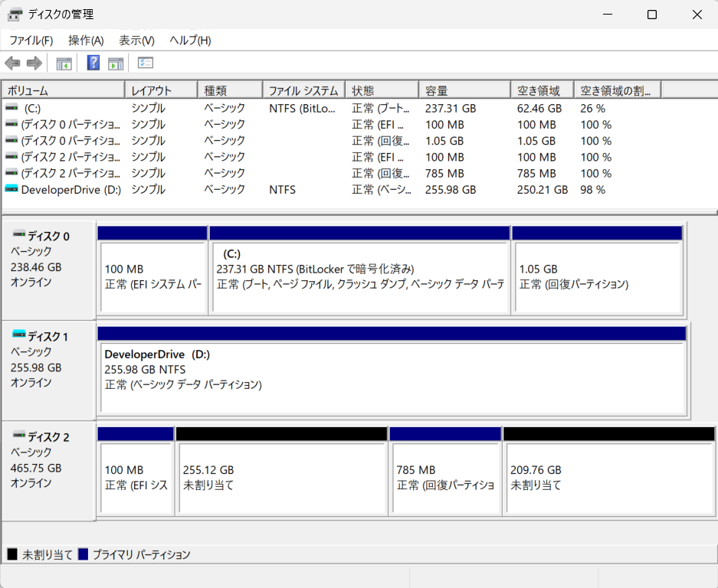The image size is (718, 588).
Task: Maximize the Disk Management window
Action: (652, 15)
